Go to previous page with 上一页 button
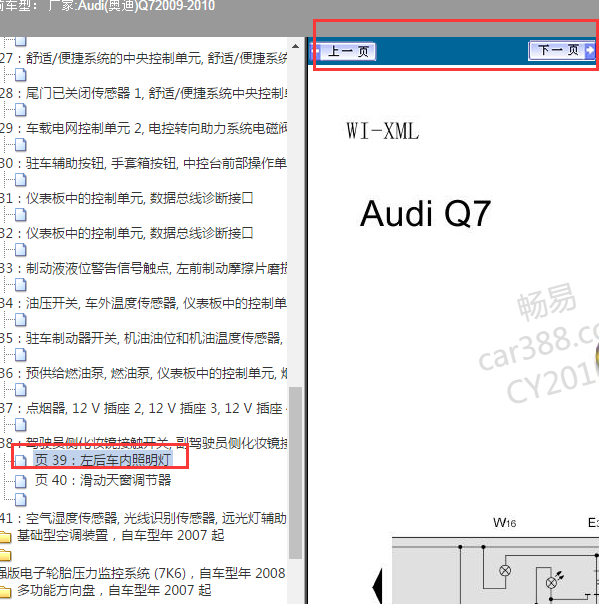The image size is (599, 604). pos(343,51)
